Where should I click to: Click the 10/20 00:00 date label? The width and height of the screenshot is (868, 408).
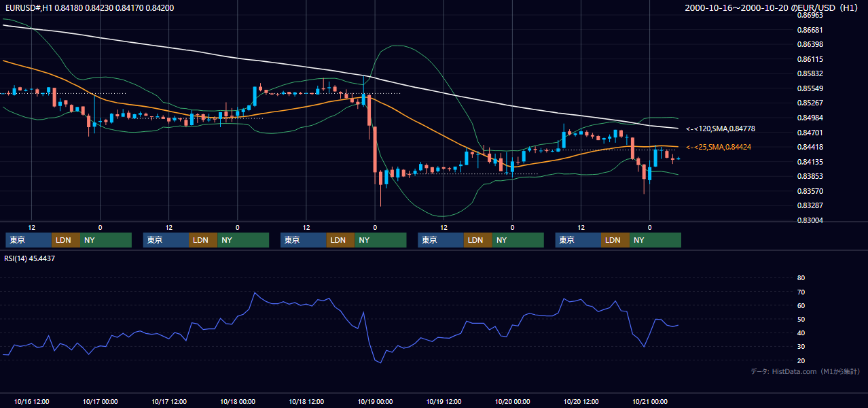(x=512, y=401)
